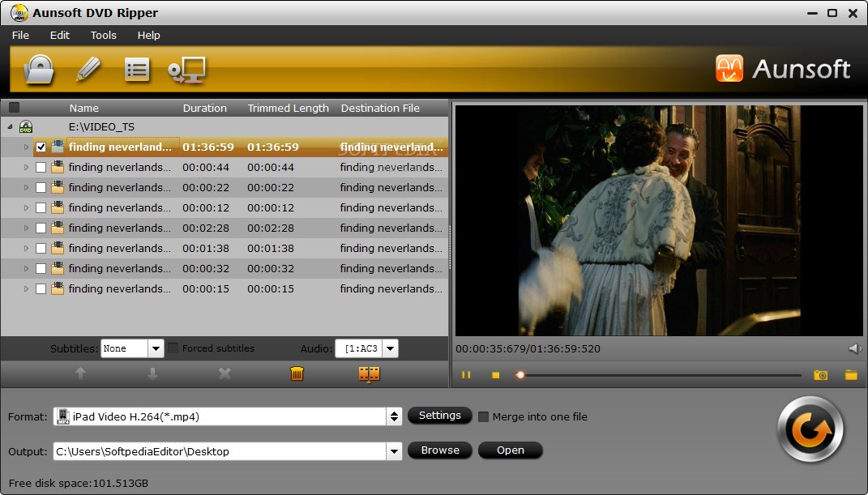The width and height of the screenshot is (868, 495).
Task: Check the 00:00:15 title checkbox
Action: [41, 288]
